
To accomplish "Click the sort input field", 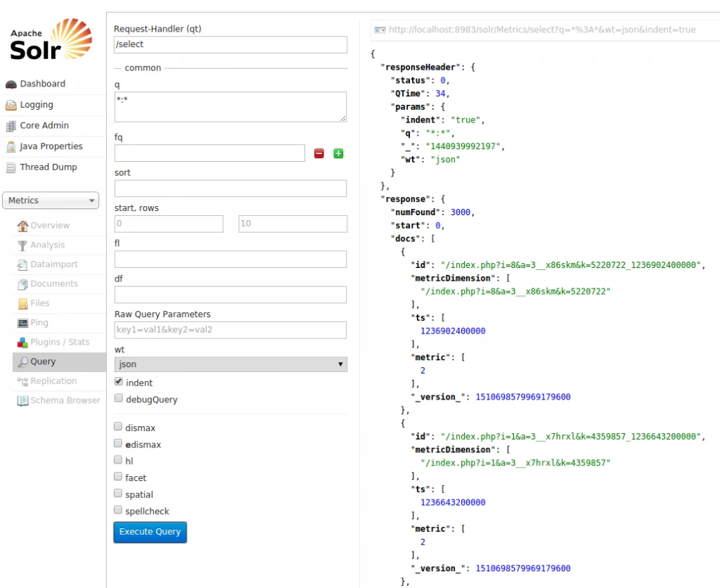I will point(231,188).
